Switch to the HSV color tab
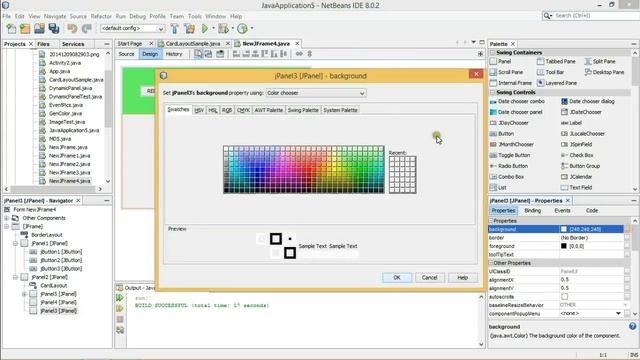Image resolution: width=640 pixels, height=360 pixels. click(199, 110)
